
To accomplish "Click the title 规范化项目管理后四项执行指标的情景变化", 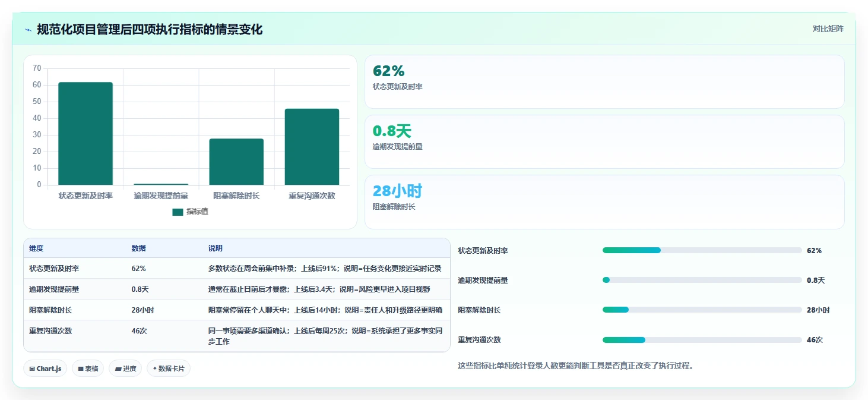I will tap(150, 29).
